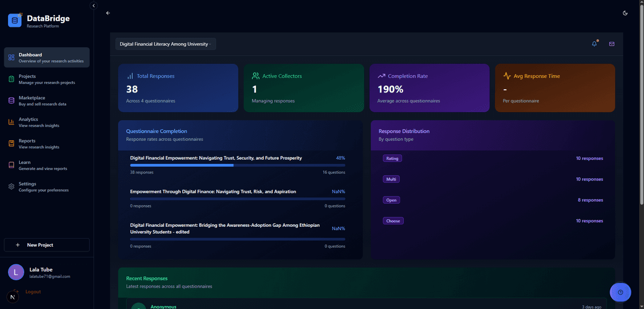Click the '3 days ago' timestamp

(592, 307)
